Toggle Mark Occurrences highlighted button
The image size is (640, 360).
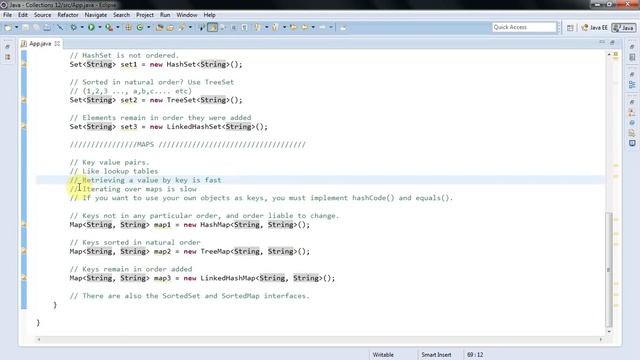click(x=213, y=27)
